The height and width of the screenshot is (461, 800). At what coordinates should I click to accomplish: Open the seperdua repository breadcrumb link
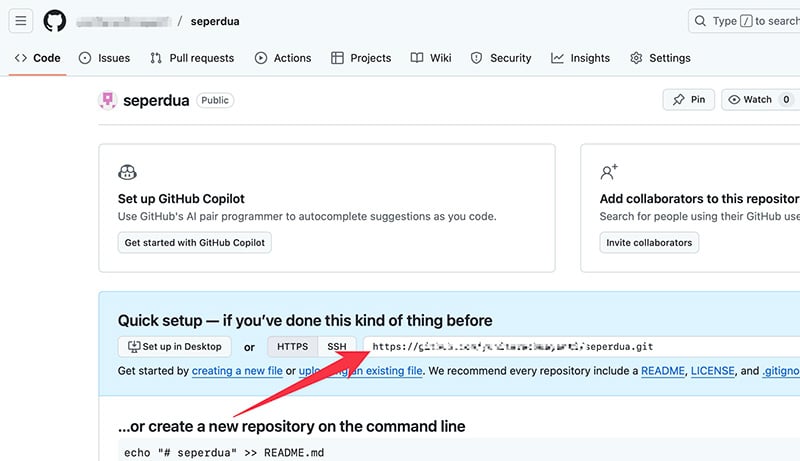point(215,21)
